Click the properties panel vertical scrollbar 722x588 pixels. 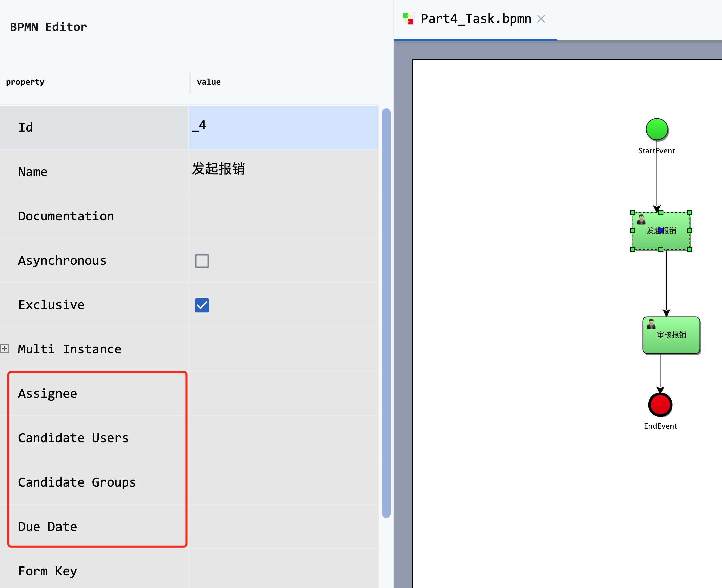(386, 305)
